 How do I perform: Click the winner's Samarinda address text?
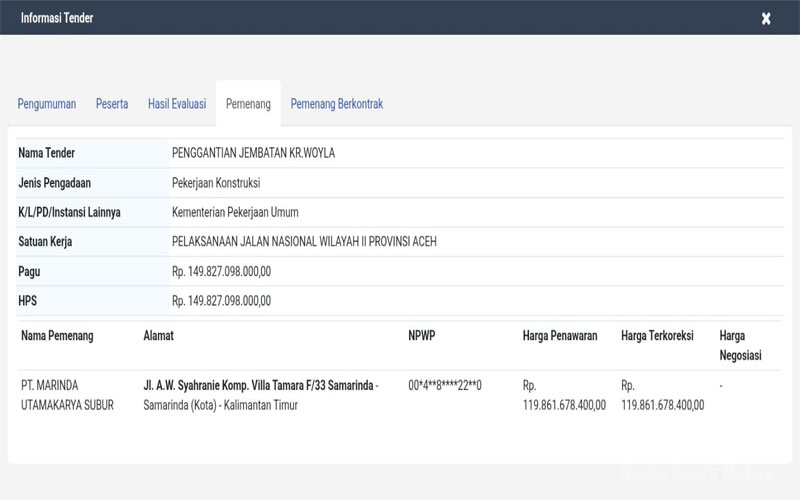tap(260, 395)
